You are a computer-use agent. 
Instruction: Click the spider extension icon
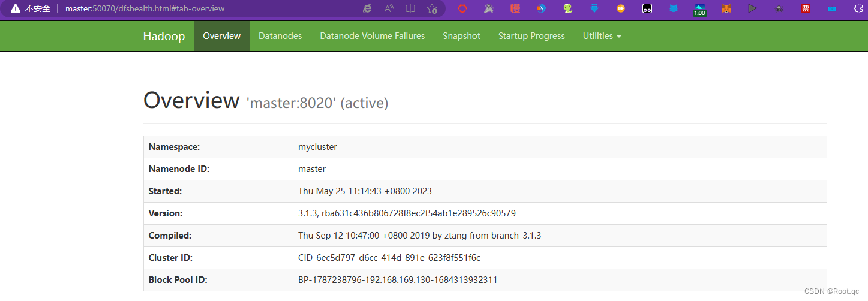click(779, 8)
